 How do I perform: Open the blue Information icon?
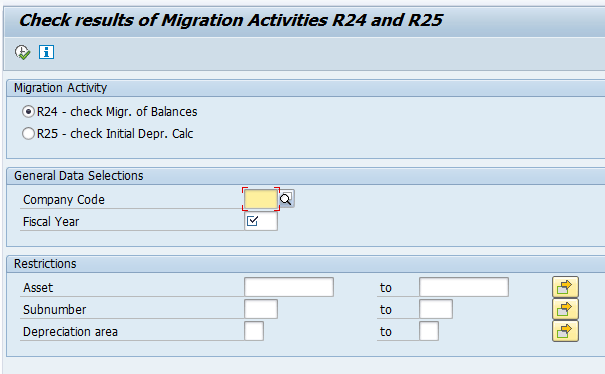click(46, 52)
